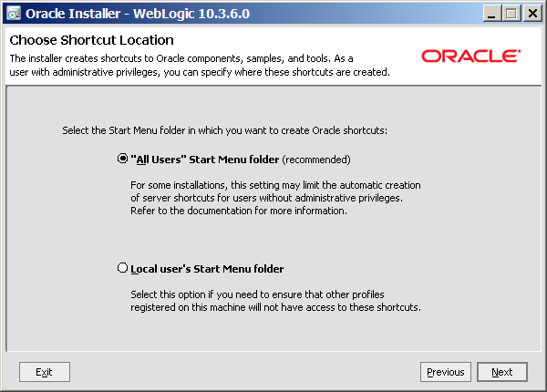Maximize the Oracle Installer window
This screenshot has height=392, width=547.
511,14
